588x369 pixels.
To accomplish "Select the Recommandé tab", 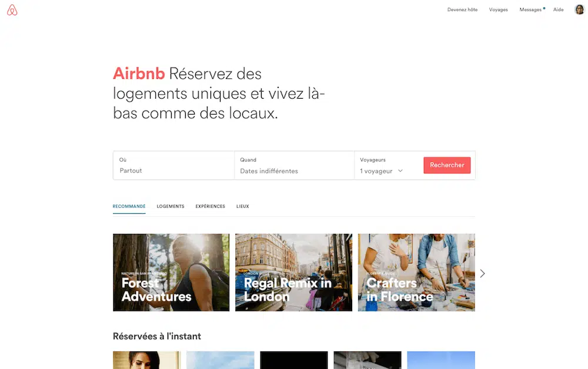I will (x=129, y=206).
